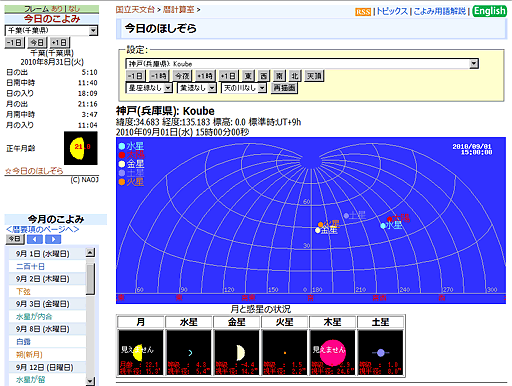Open the 星座線なし dropdown

click(149, 88)
